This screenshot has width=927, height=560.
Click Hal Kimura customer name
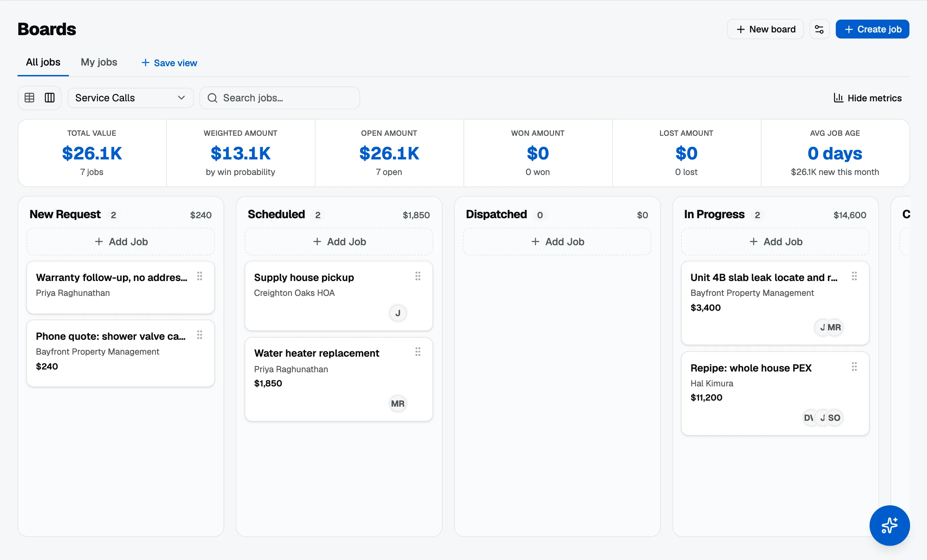tap(712, 383)
